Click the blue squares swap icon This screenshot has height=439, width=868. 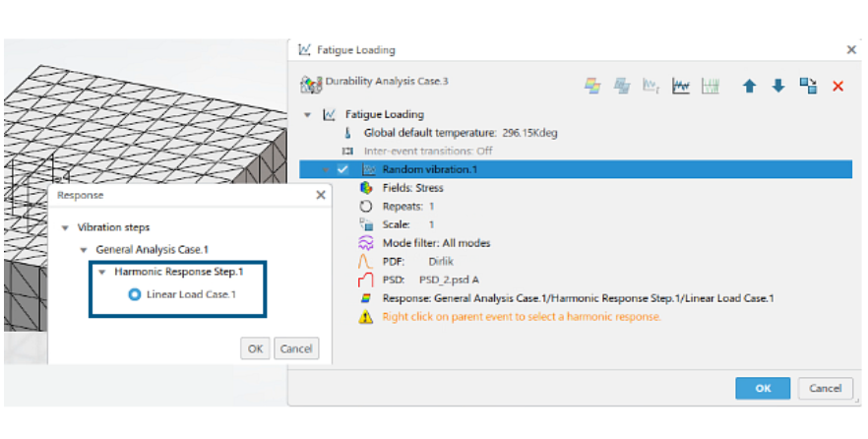(x=808, y=87)
